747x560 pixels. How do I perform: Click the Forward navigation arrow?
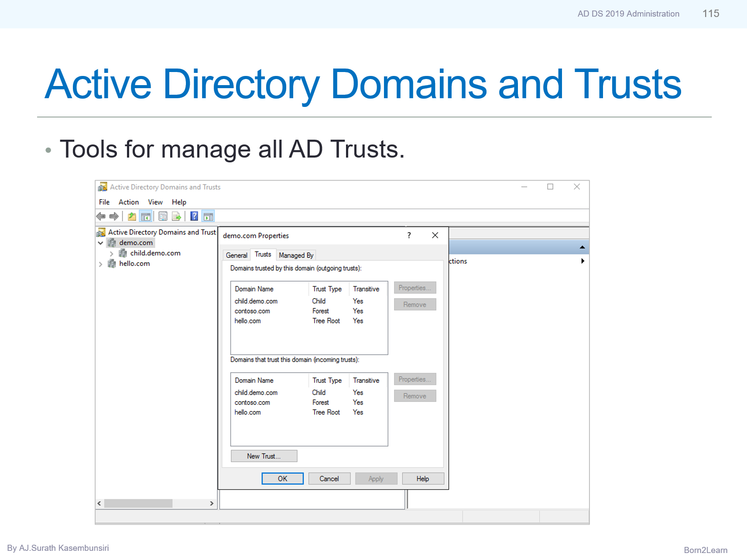(114, 216)
